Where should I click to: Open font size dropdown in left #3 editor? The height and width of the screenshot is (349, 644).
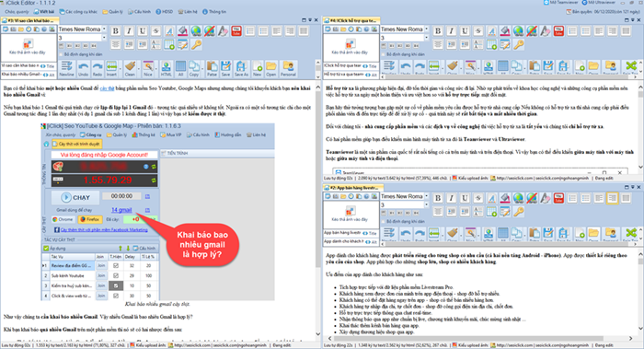[x=104, y=38]
